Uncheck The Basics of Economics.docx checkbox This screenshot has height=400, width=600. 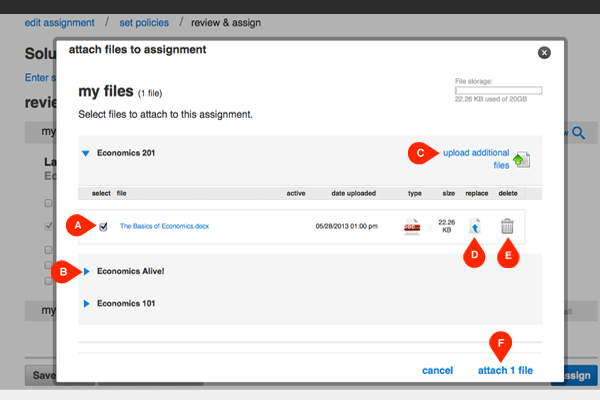click(104, 227)
